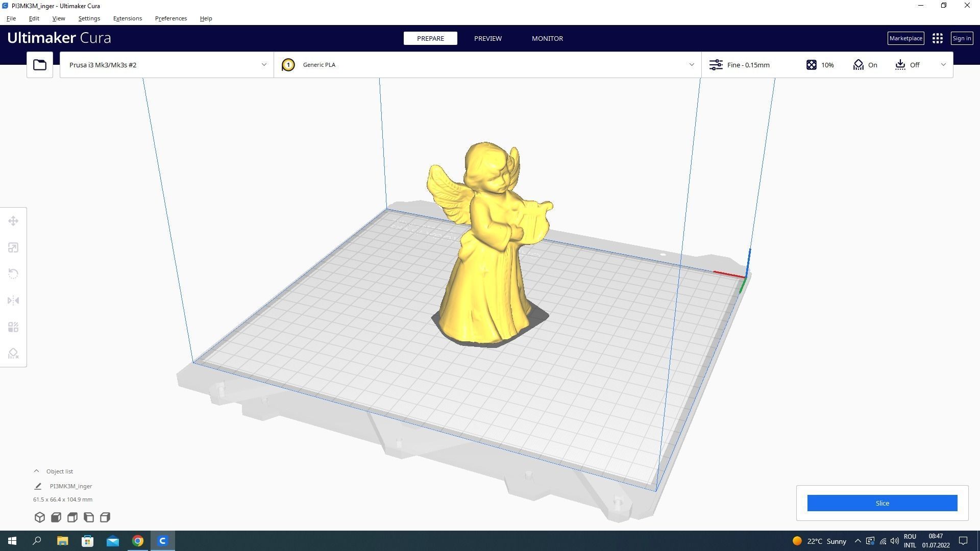Switch to the MONITOR stage
The width and height of the screenshot is (980, 551).
547,38
